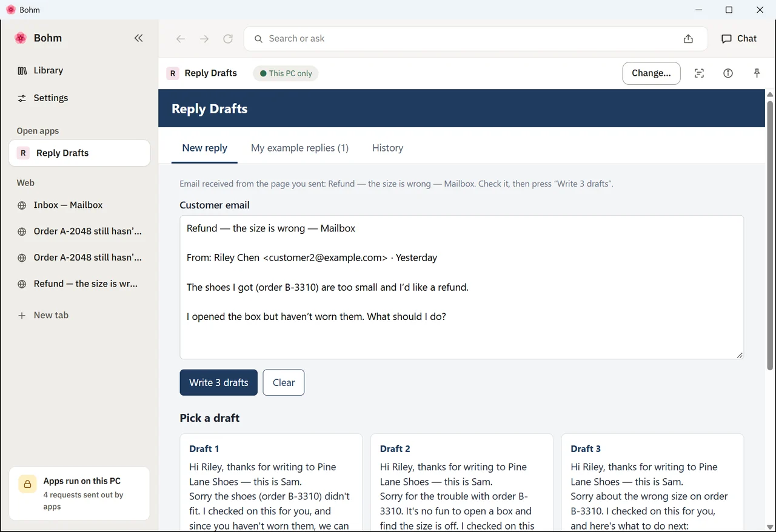Focus the Search or ask field
This screenshot has height=532, width=776.
475,39
